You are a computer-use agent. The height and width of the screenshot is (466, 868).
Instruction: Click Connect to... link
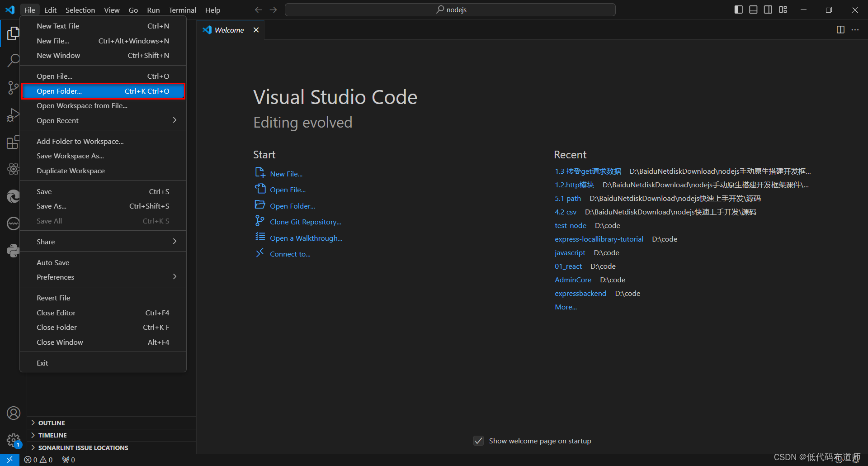290,254
